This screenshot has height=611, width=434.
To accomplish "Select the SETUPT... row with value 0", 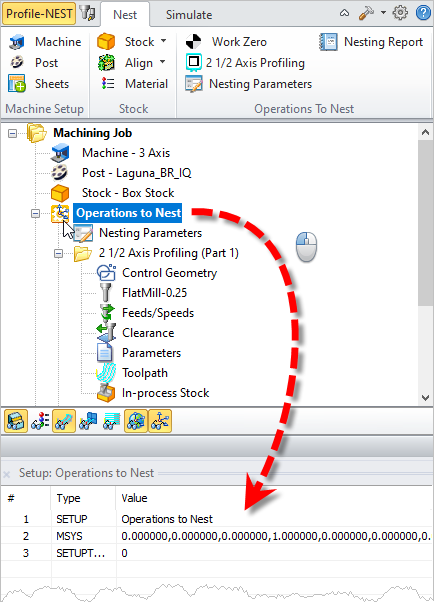I will (217, 553).
